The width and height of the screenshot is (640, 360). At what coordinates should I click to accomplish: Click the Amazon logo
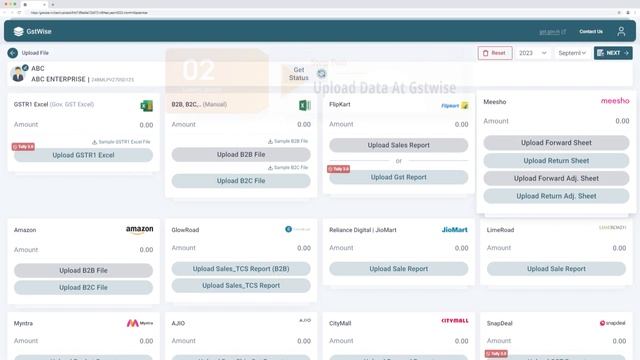click(x=140, y=230)
